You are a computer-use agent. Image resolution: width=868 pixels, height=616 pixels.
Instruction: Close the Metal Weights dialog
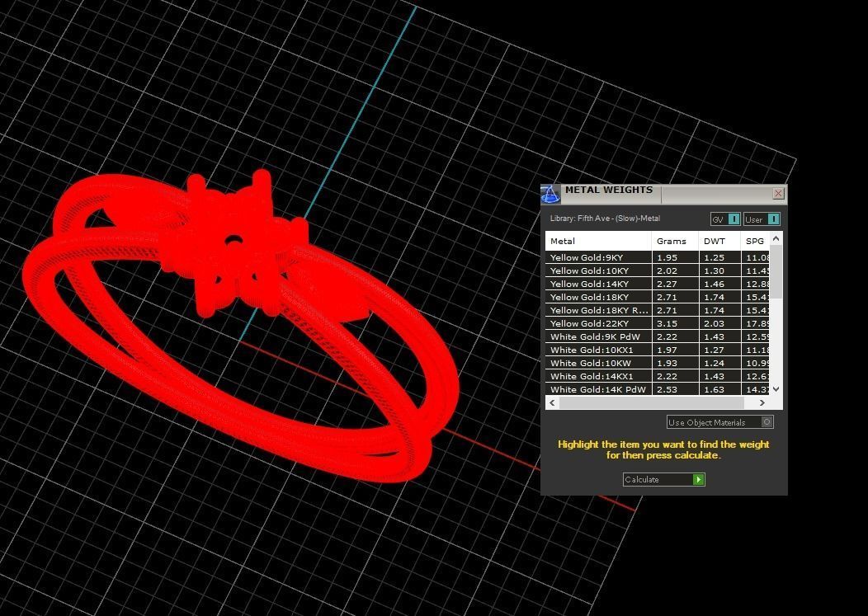coord(778,193)
